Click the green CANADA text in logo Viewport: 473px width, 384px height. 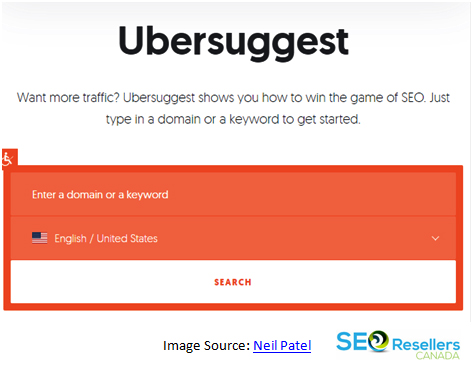[437, 356]
